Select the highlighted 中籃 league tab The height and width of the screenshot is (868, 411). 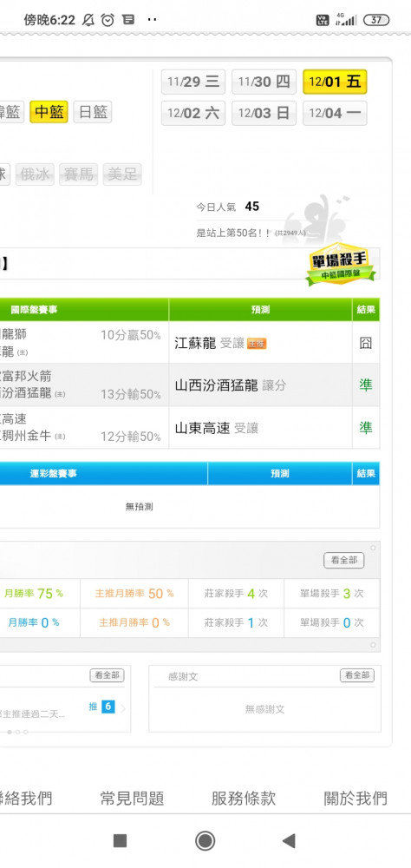49,112
